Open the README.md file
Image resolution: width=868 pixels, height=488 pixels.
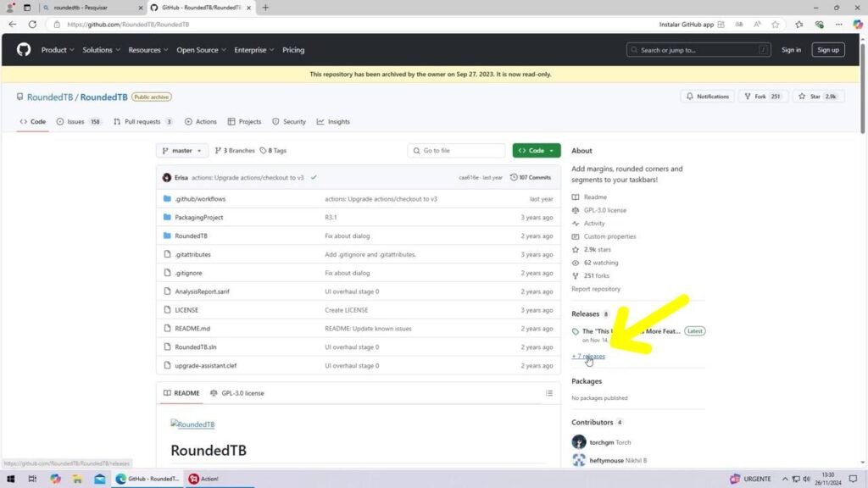tap(192, 329)
